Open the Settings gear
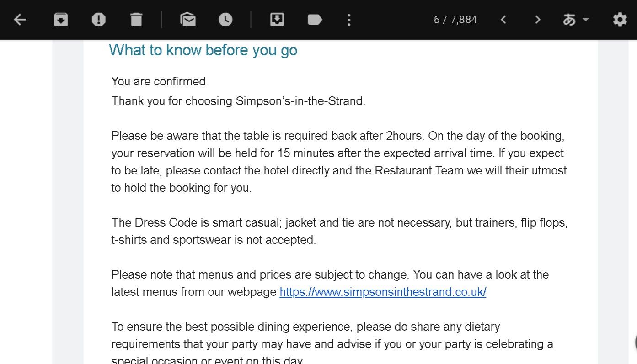637x364 pixels. pos(620,20)
